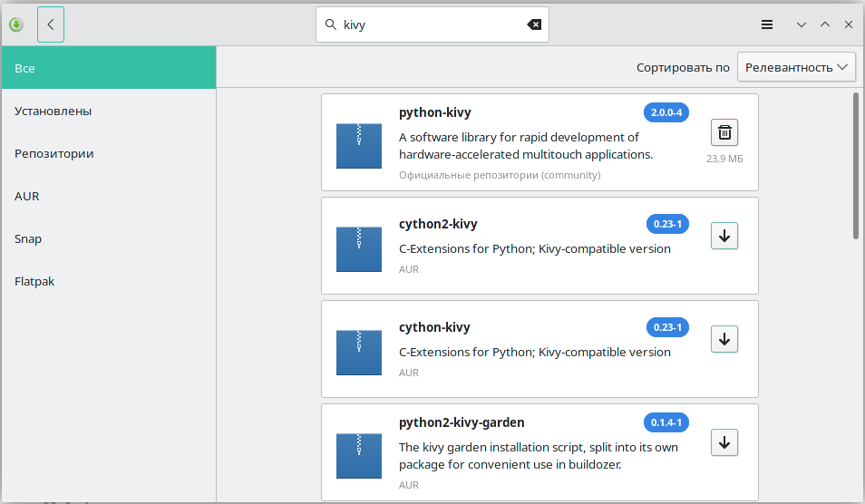Click the python-kivy package archive icon
Image resolution: width=865 pixels, height=504 pixels.
(359, 145)
